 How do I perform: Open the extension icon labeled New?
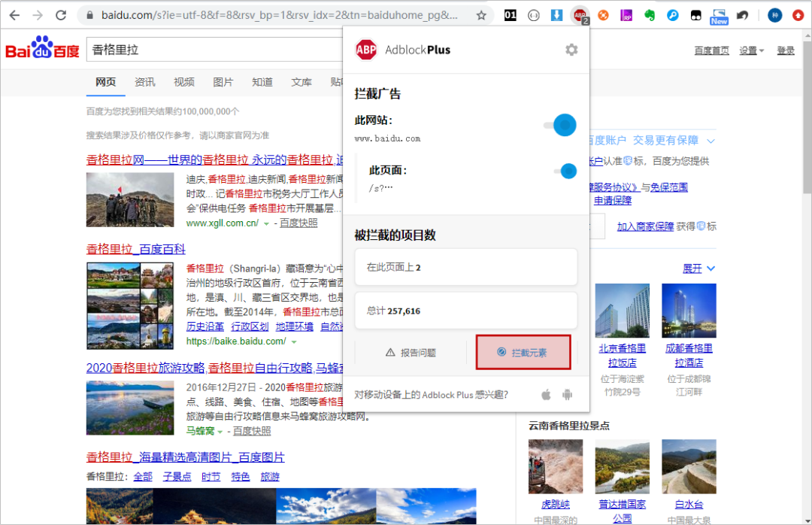pos(720,16)
